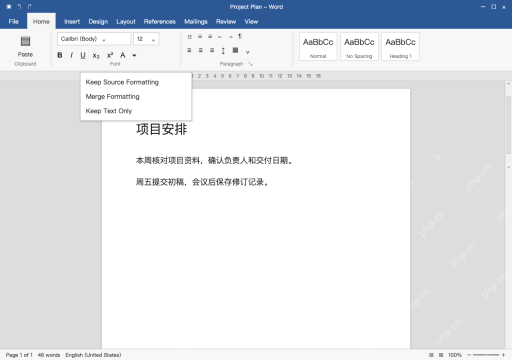This screenshot has height=360, width=512.
Task: Click Page 1 of 1 in status bar
Action: pos(19,355)
